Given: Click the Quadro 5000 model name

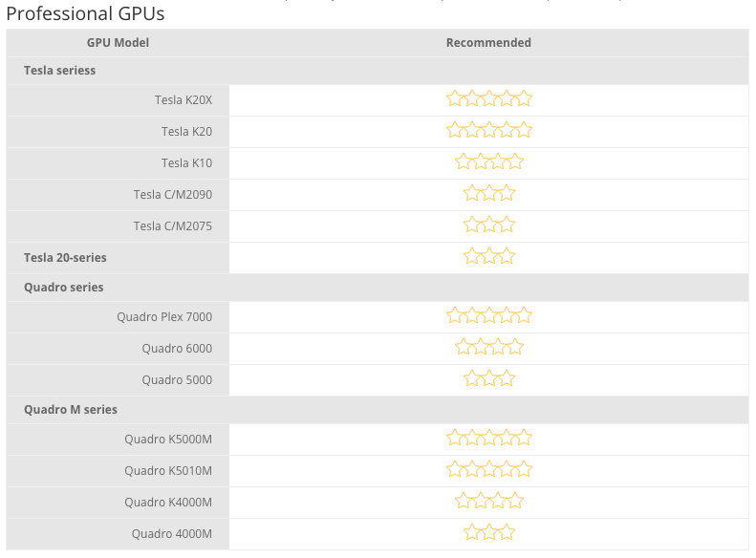Looking at the screenshot, I should point(177,379).
